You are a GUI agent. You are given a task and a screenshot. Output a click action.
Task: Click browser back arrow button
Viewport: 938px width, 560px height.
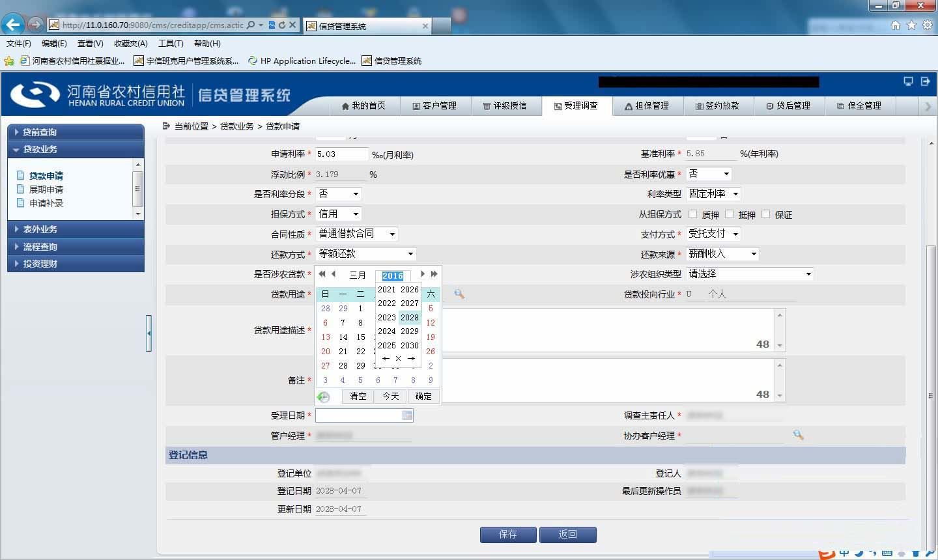(x=13, y=25)
